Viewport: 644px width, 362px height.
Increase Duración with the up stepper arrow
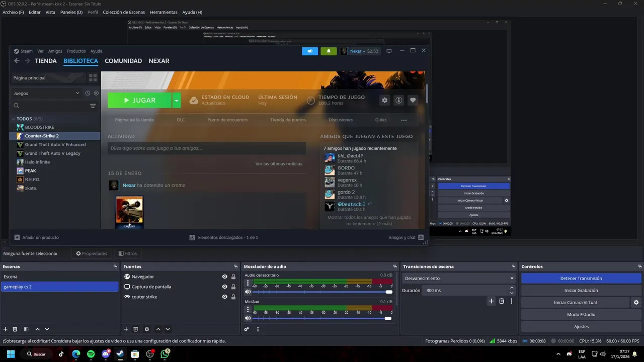[512, 288]
